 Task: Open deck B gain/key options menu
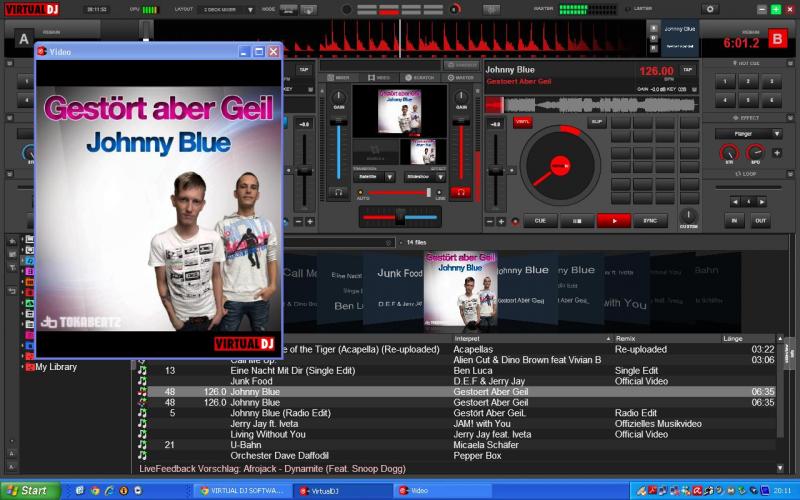[x=694, y=89]
